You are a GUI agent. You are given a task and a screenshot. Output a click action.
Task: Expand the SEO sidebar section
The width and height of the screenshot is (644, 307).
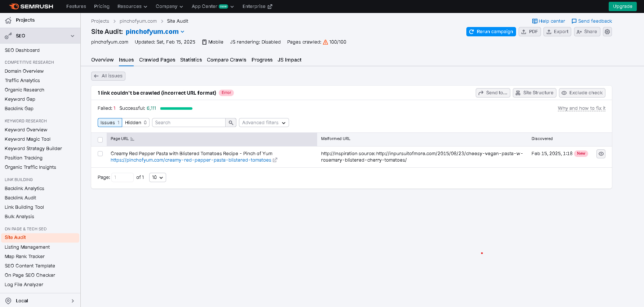point(72,36)
